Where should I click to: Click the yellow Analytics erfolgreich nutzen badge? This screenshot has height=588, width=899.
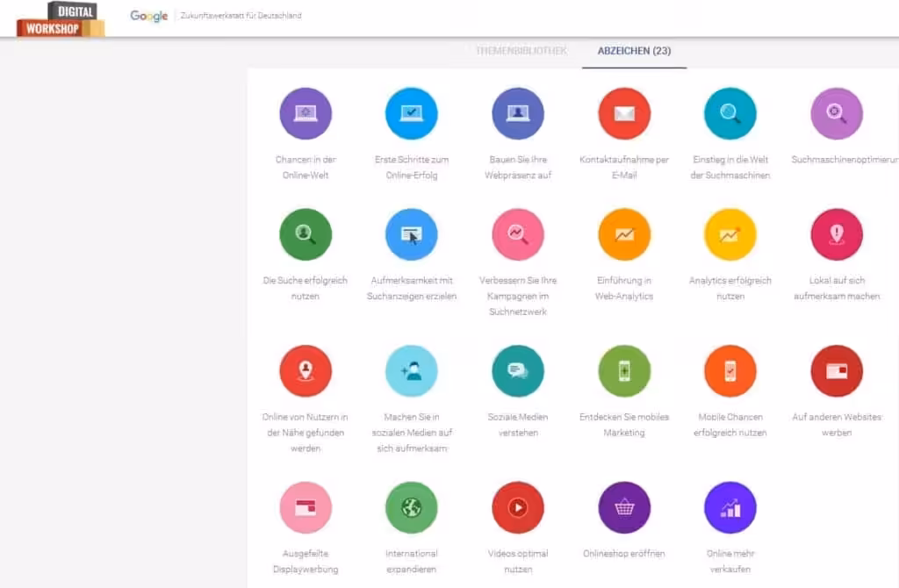point(730,234)
